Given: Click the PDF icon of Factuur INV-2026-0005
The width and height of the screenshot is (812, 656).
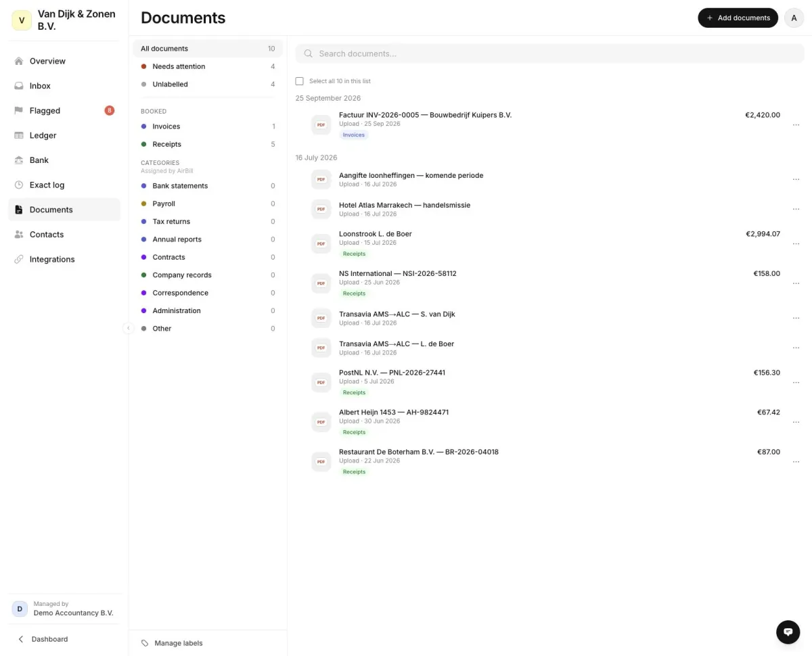Looking at the screenshot, I should click(x=321, y=124).
